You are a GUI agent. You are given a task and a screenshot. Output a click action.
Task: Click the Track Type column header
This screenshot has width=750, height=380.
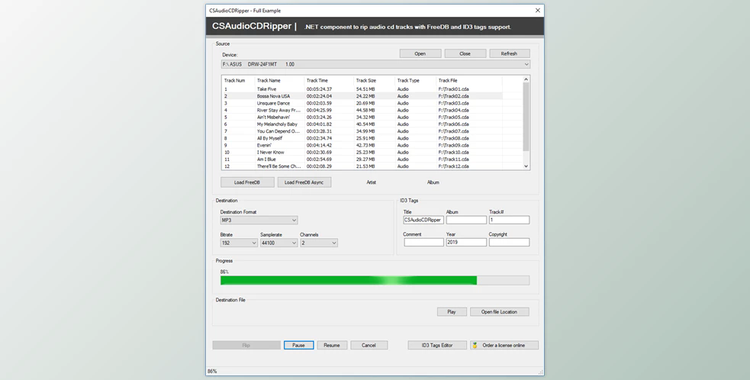point(415,80)
